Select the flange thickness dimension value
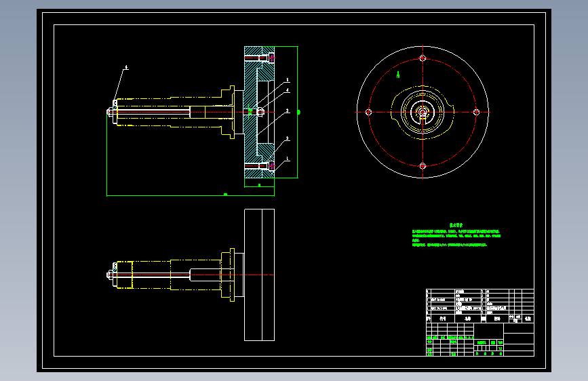This screenshot has width=588, height=381. (260, 185)
